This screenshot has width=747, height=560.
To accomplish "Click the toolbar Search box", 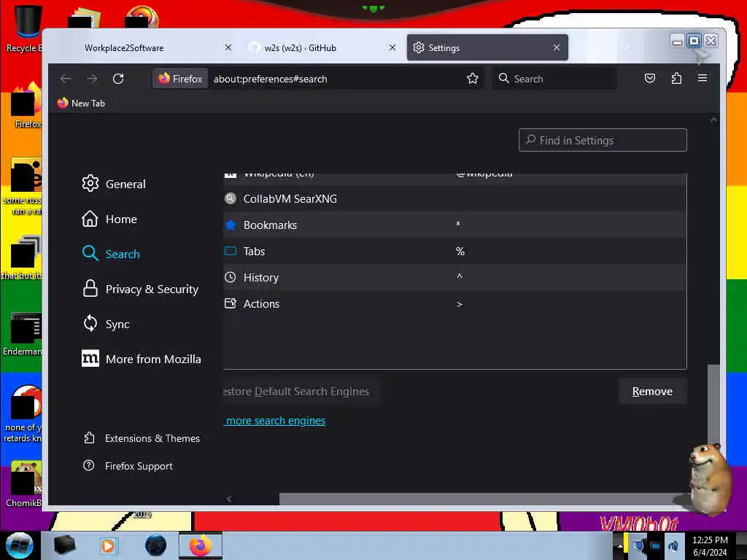I will tap(554, 79).
